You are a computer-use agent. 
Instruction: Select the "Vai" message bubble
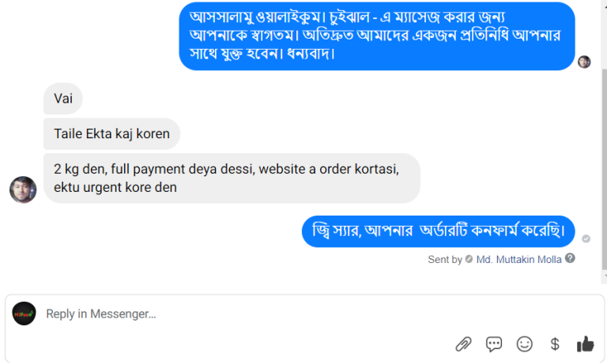click(63, 99)
